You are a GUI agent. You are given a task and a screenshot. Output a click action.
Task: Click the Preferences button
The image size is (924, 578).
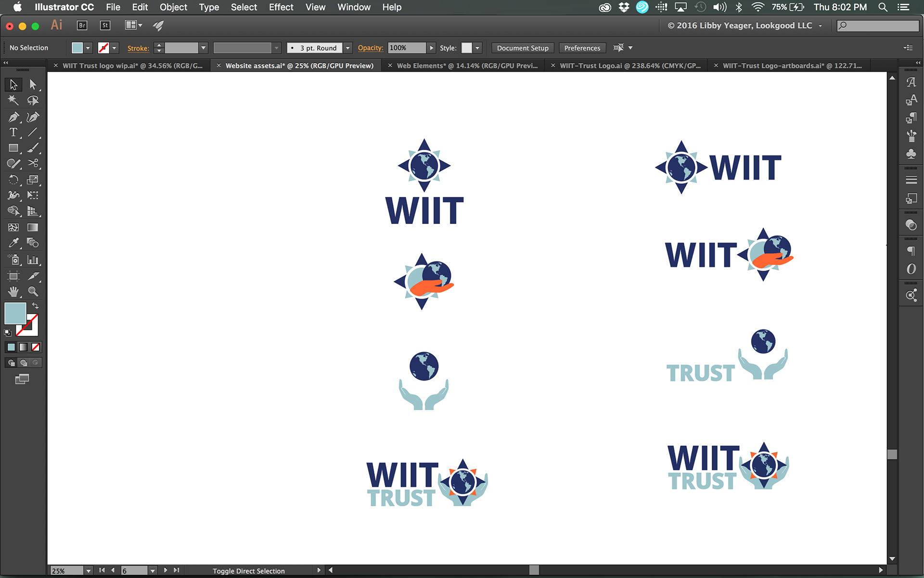(x=582, y=48)
